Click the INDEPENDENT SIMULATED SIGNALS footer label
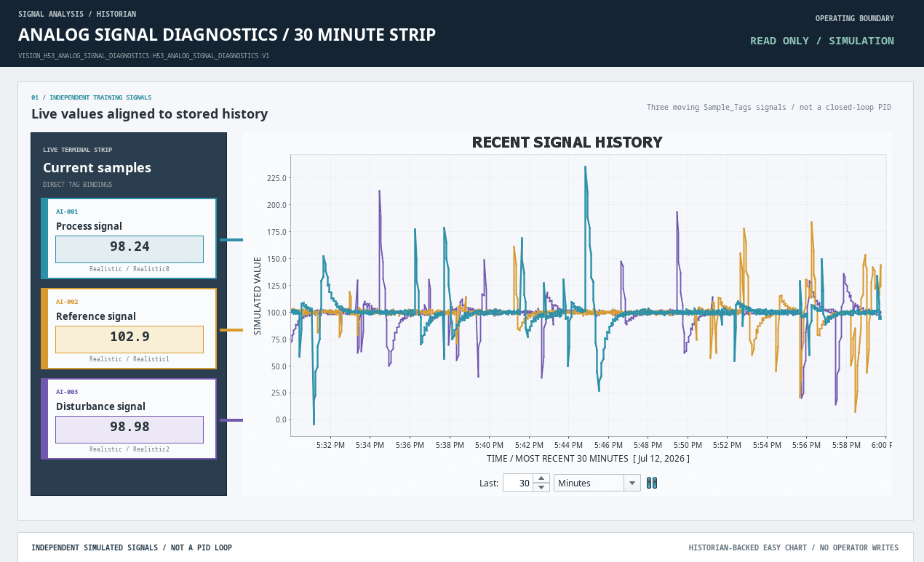The height and width of the screenshot is (562, 924). click(132, 547)
